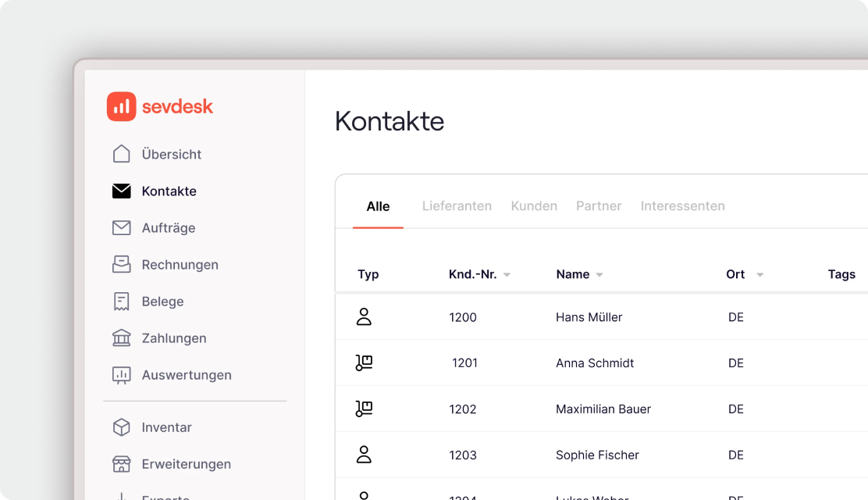Click the Ort column sort arrow
This screenshot has height=500, width=868.
tap(759, 275)
